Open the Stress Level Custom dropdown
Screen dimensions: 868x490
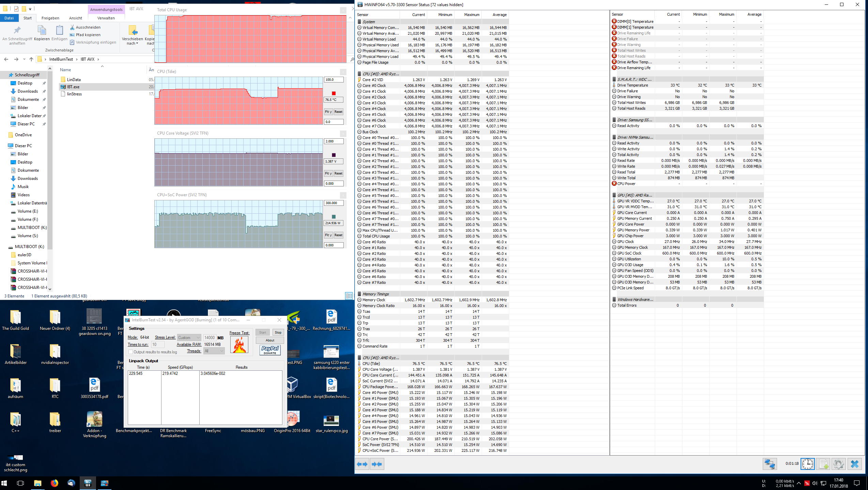click(189, 338)
